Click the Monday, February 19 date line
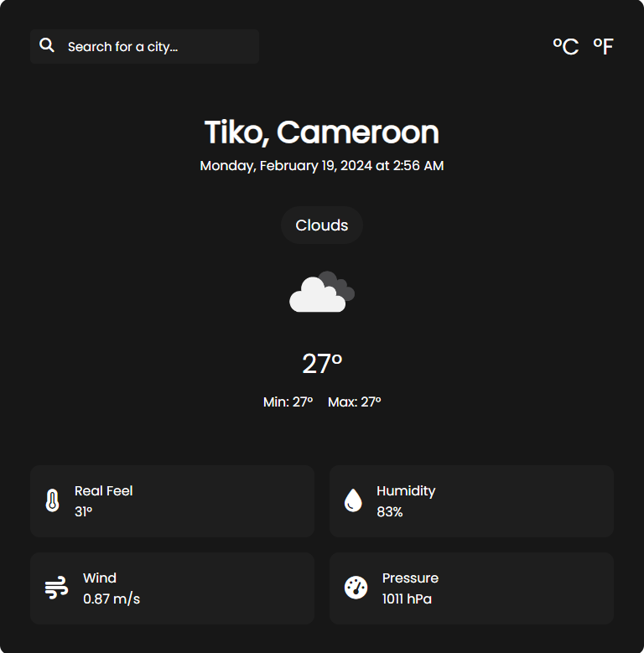The height and width of the screenshot is (653, 644). [x=322, y=166]
